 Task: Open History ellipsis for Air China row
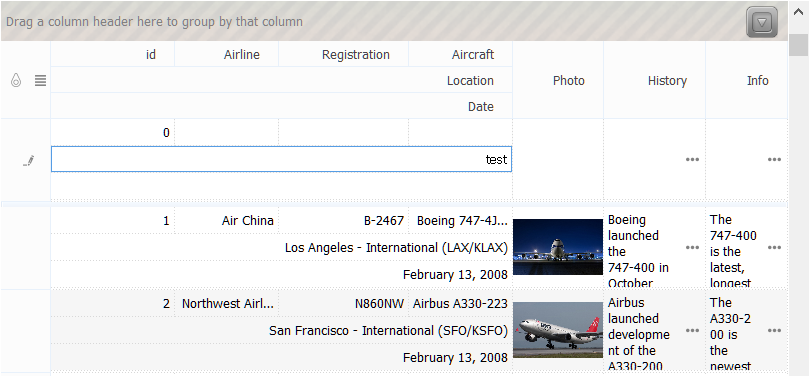coord(692,248)
